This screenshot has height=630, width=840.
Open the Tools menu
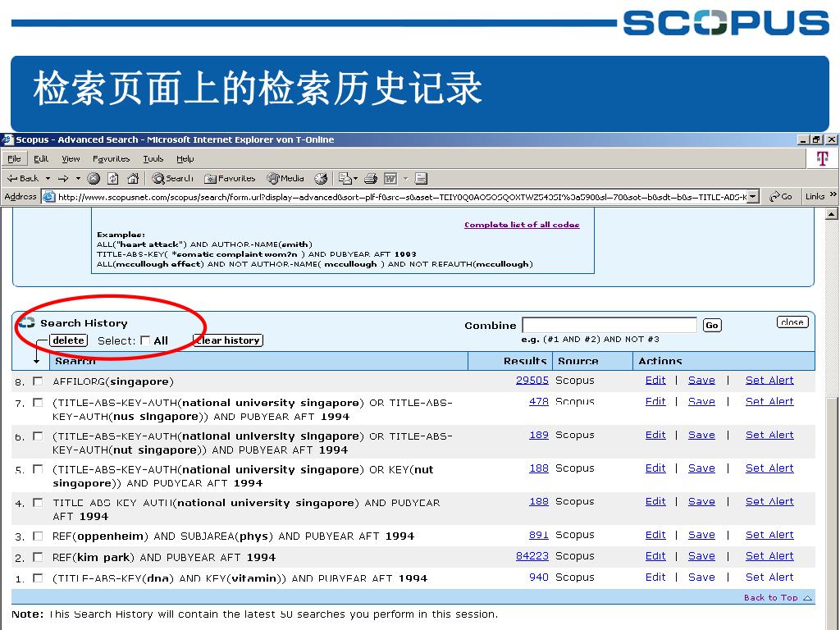[153, 158]
